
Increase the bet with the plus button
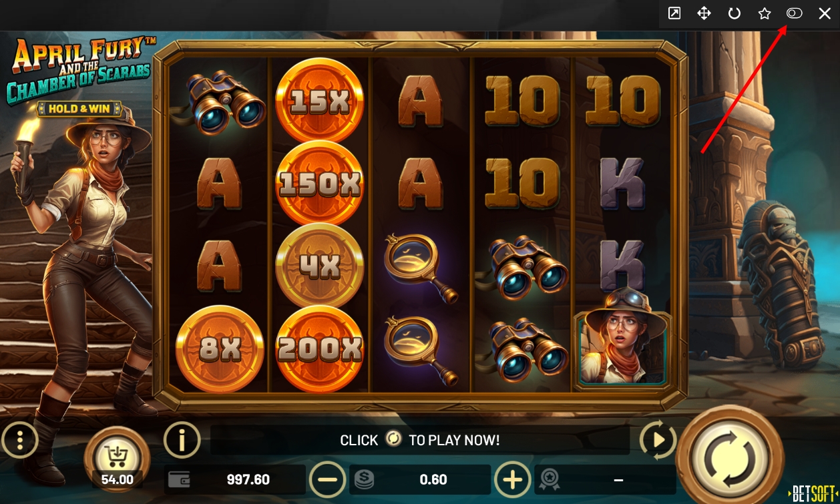pos(512,480)
